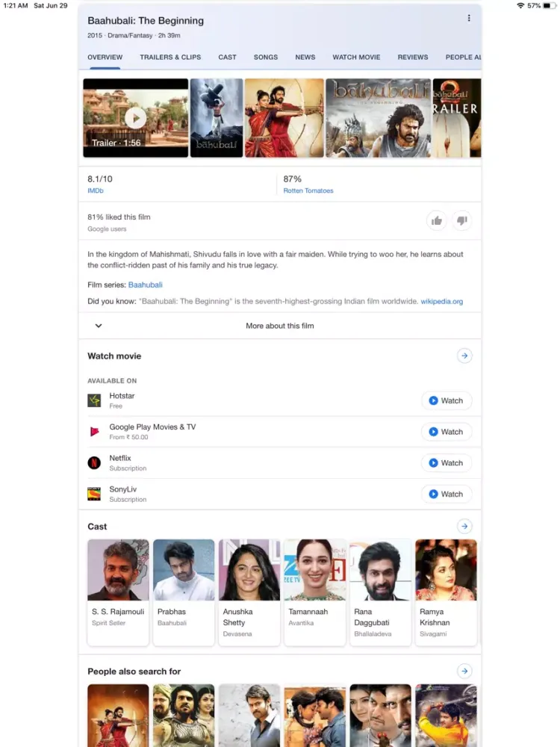The image size is (560, 747).
Task: Open the Cast section arrow icon
Action: (464, 527)
